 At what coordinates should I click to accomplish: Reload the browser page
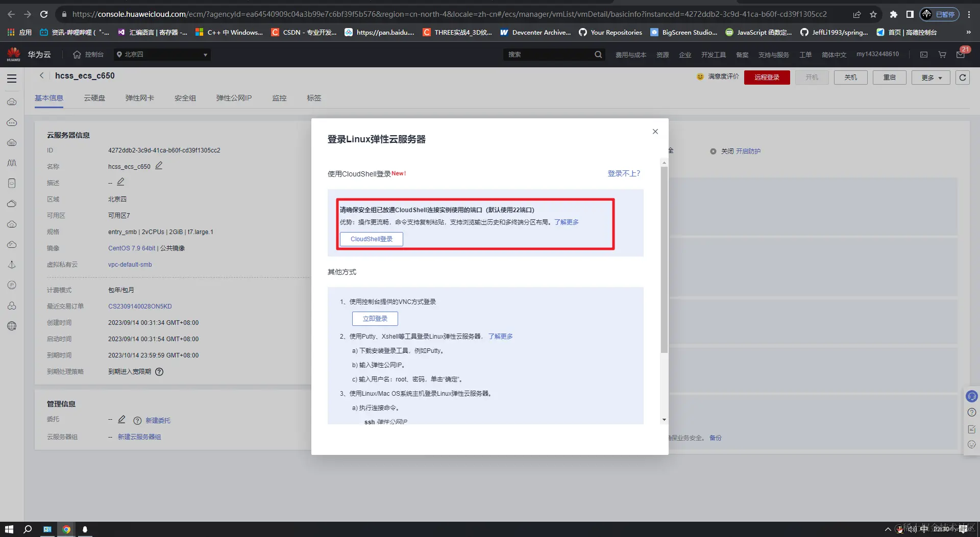click(x=44, y=14)
